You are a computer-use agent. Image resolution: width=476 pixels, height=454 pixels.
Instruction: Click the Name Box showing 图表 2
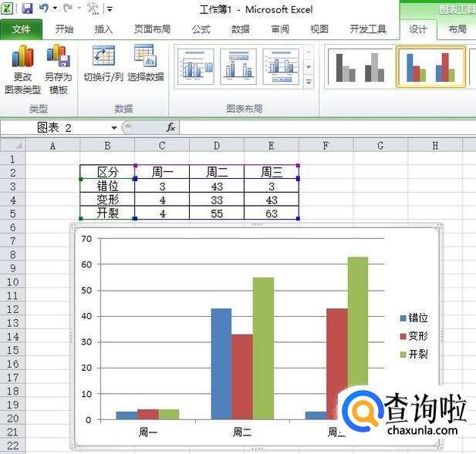click(55, 128)
